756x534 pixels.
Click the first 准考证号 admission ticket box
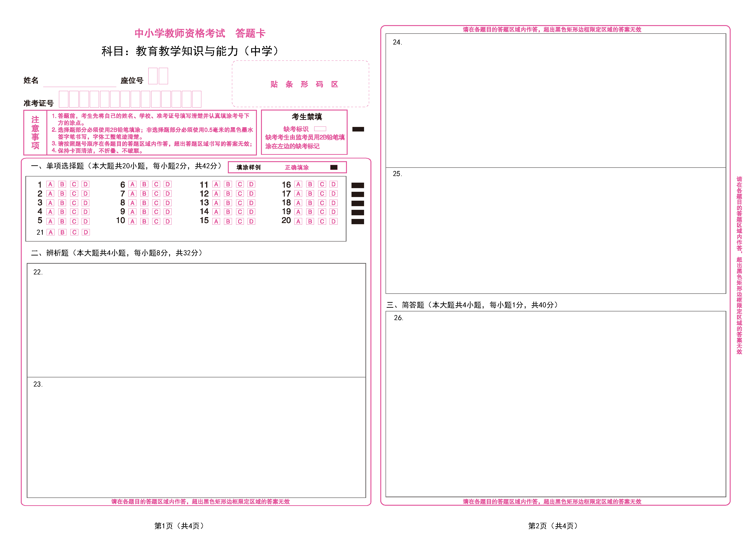(64, 100)
